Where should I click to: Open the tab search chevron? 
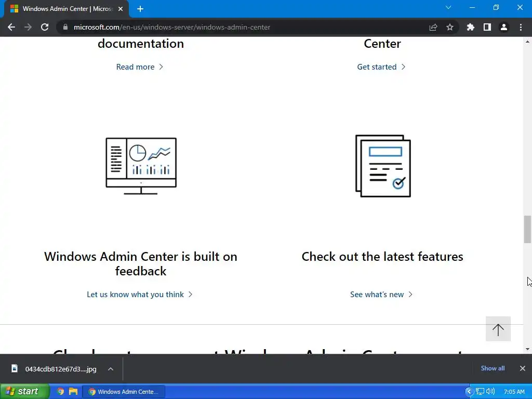click(x=448, y=7)
